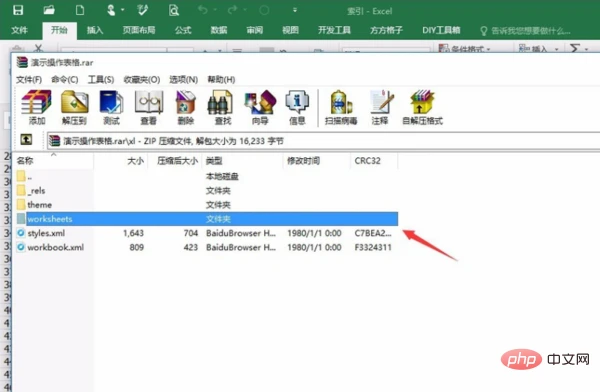This screenshot has height=392, width=600.
Task: Sort by Type (类型) column header
Action: coord(242,161)
